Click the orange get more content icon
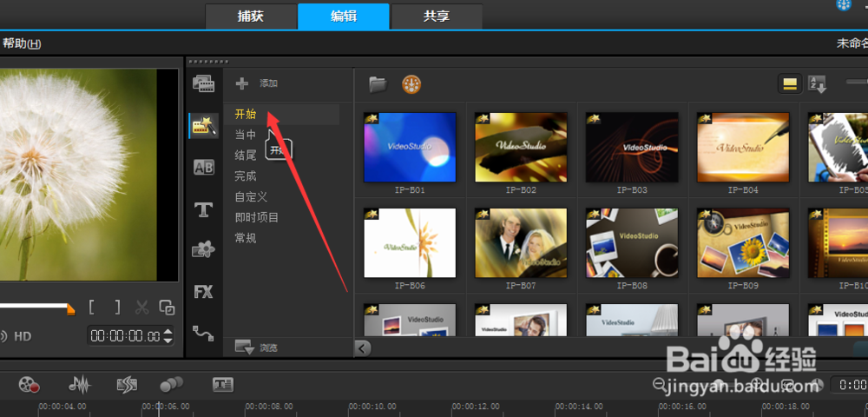868x417 pixels. (x=411, y=84)
